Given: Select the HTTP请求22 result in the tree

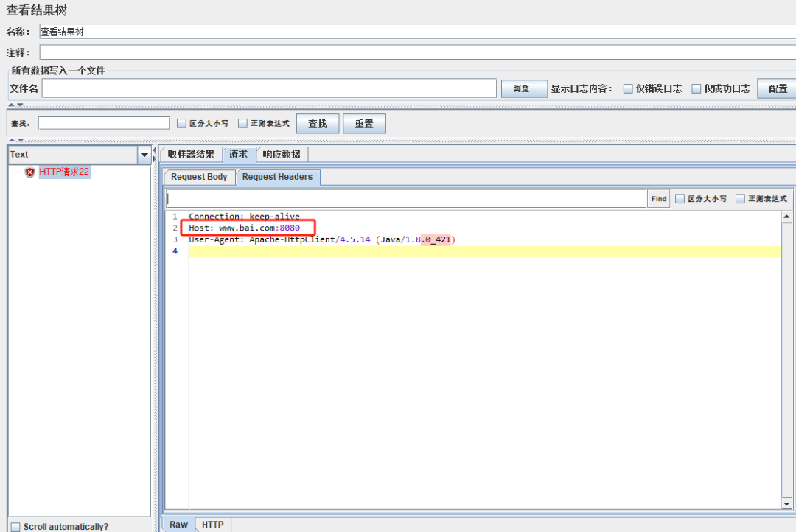Looking at the screenshot, I should (64, 172).
